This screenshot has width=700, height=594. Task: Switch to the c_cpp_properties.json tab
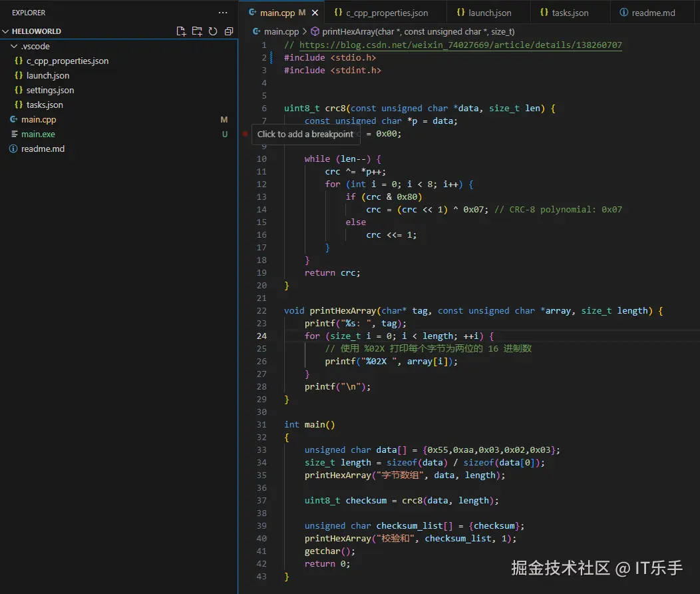click(x=381, y=13)
